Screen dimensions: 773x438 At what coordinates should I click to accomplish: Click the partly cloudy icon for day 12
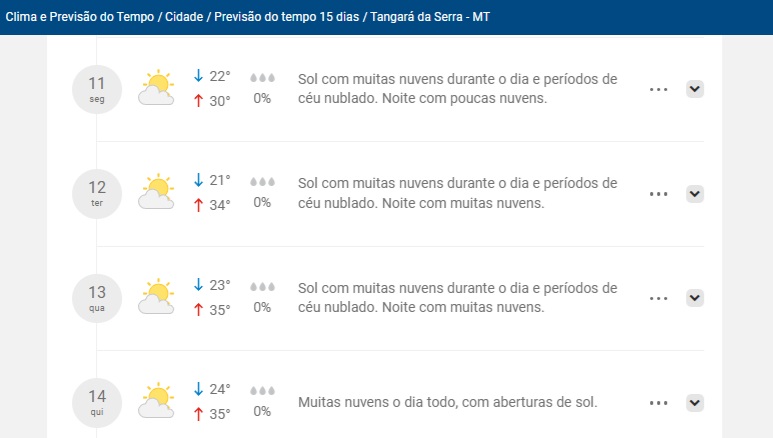pyautogui.click(x=156, y=191)
